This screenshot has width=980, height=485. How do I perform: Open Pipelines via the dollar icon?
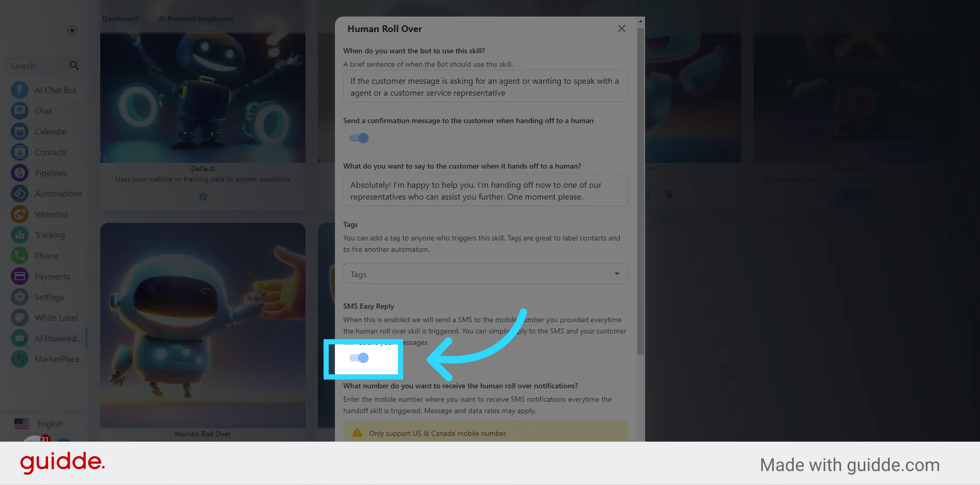(x=20, y=173)
